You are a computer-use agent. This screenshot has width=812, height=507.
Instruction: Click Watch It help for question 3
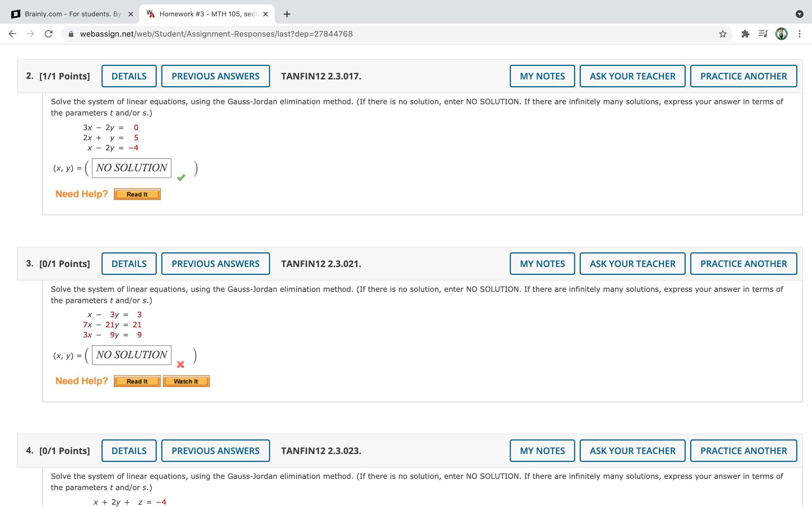[186, 381]
